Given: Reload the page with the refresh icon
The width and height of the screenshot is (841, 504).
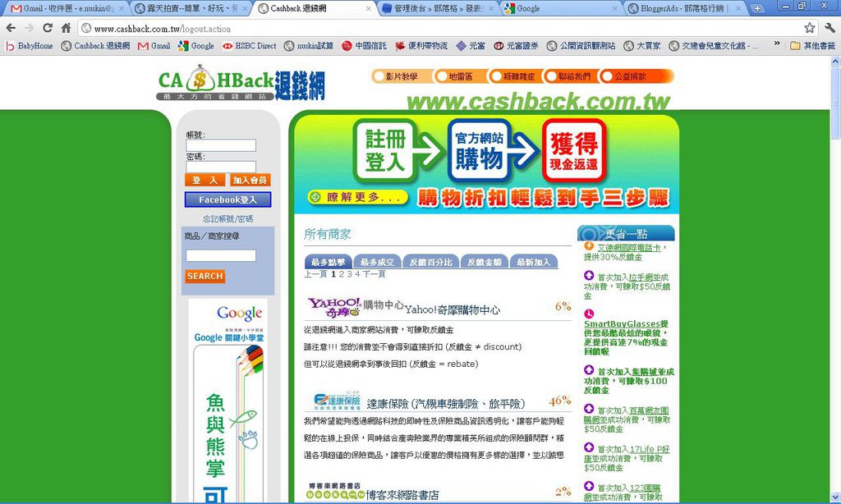Looking at the screenshot, I should pyautogui.click(x=47, y=28).
